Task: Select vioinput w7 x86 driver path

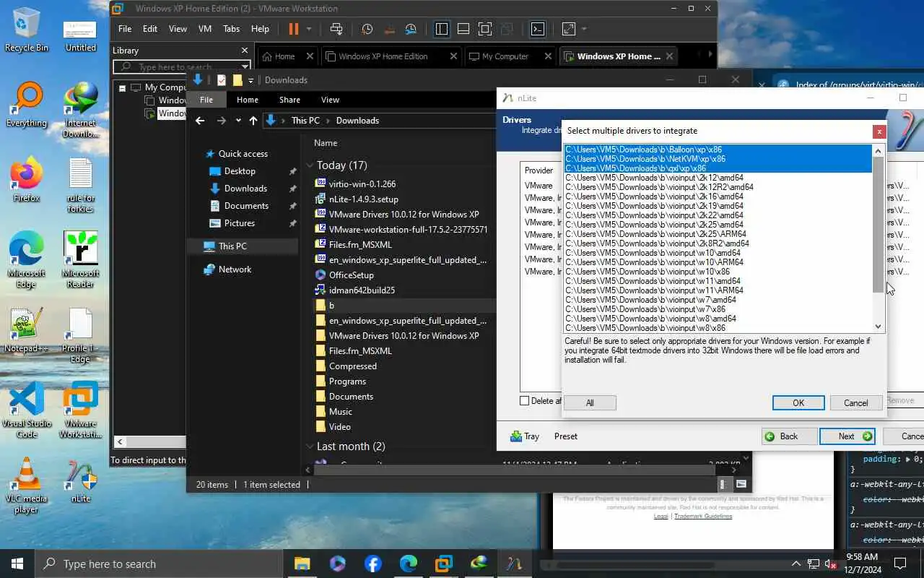Action: pyautogui.click(x=718, y=309)
